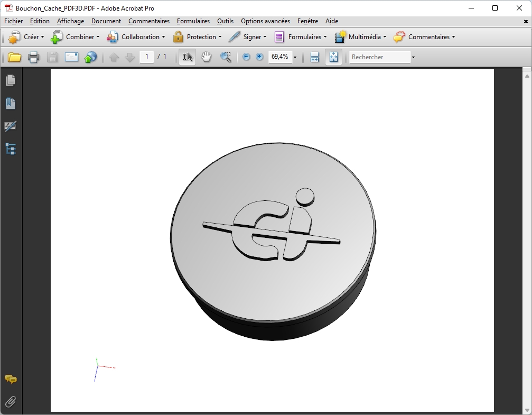Open the zoom percentage dropdown arrow
Screen dimensions: 532x415
point(295,57)
